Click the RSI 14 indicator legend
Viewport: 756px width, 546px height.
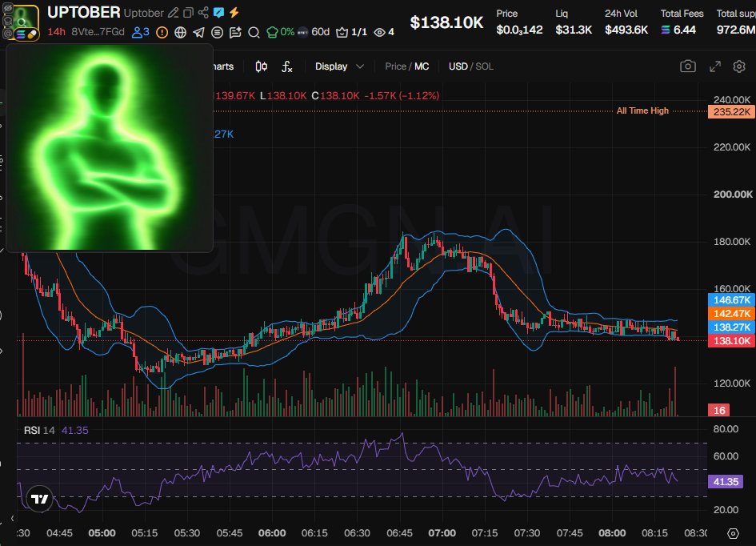pos(56,430)
